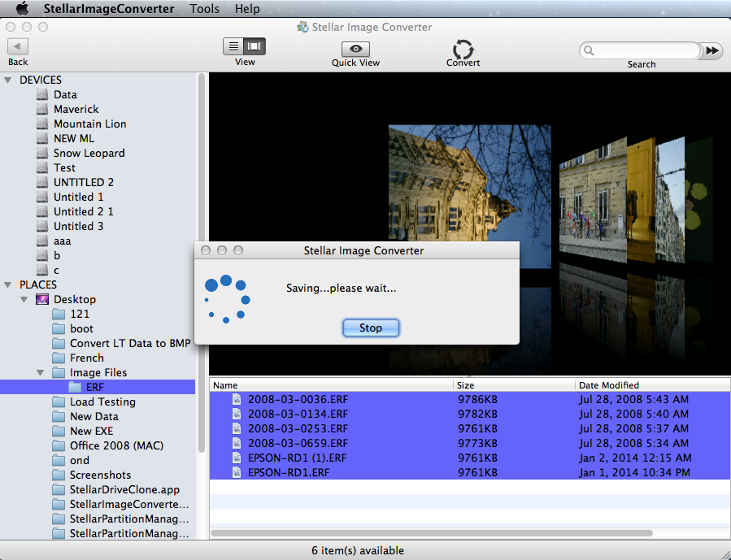Switch to cover flow view mode
The height and width of the screenshot is (560, 731).
[x=255, y=46]
